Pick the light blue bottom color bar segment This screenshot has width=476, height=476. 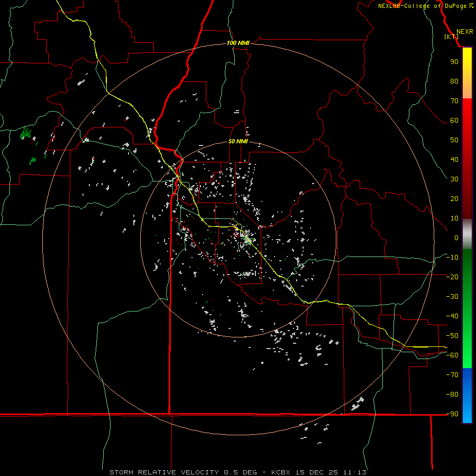coord(467,411)
